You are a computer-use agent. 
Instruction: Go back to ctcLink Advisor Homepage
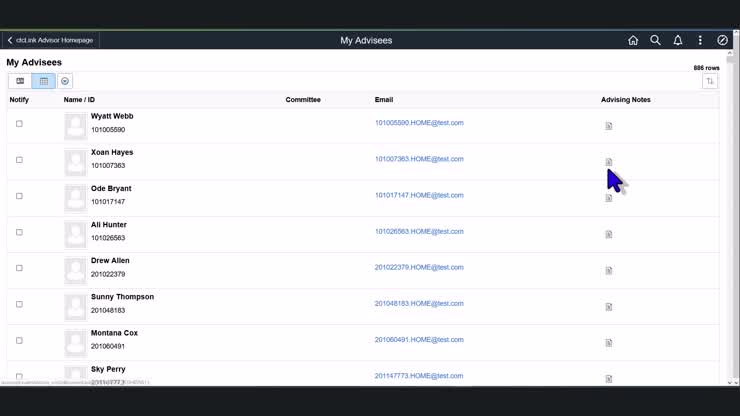50,41
